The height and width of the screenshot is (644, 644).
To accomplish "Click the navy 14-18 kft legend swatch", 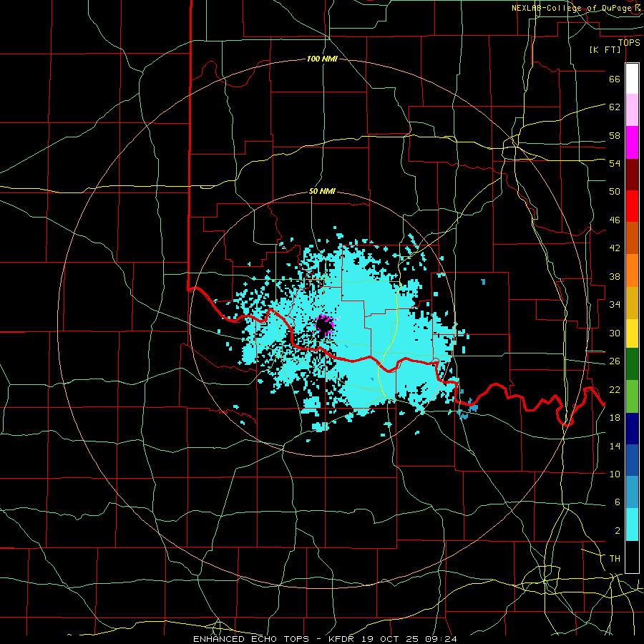I will pyautogui.click(x=632, y=429).
